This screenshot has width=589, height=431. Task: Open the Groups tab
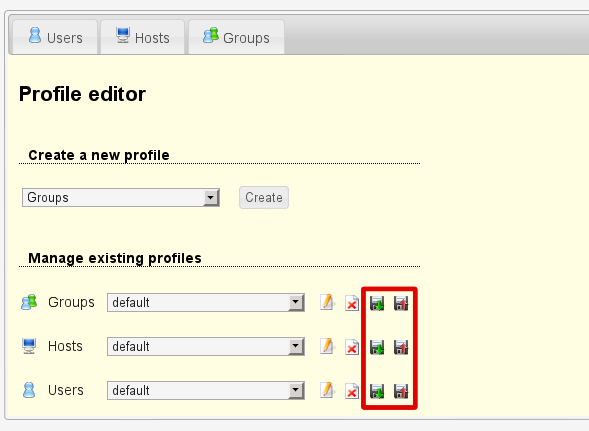pos(236,37)
